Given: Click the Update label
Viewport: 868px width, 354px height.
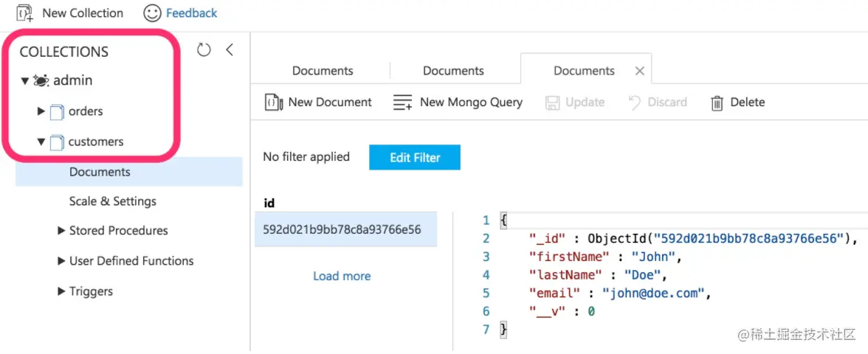Looking at the screenshot, I should point(585,103).
